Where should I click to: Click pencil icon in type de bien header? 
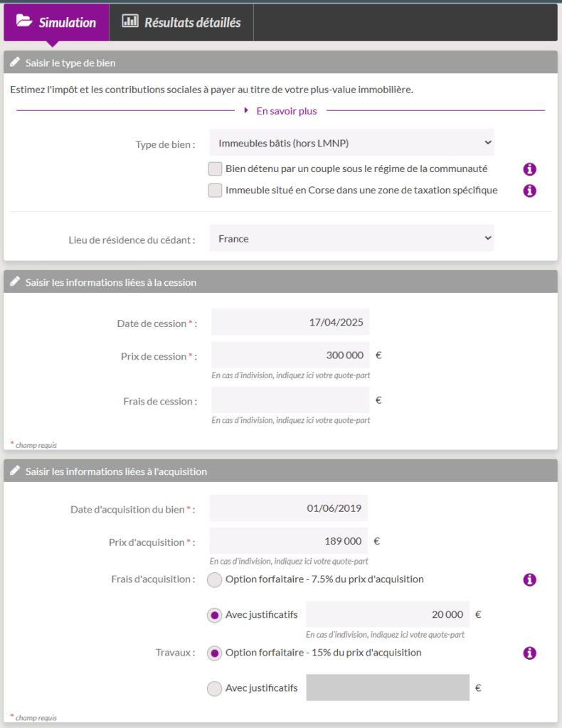click(x=15, y=63)
